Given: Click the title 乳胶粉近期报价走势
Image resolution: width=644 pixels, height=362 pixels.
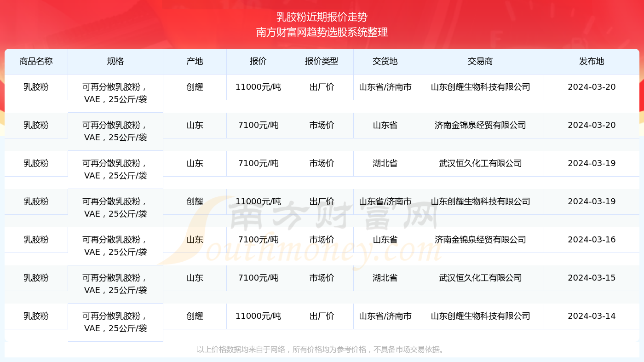Looking at the screenshot, I should (322, 17).
